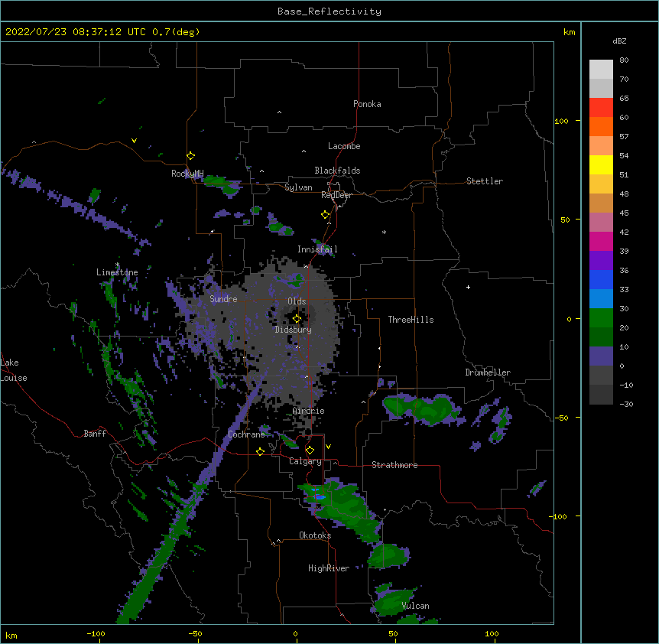
Task: Click the green storm cell north of Strathmore
Action: (x=420, y=408)
